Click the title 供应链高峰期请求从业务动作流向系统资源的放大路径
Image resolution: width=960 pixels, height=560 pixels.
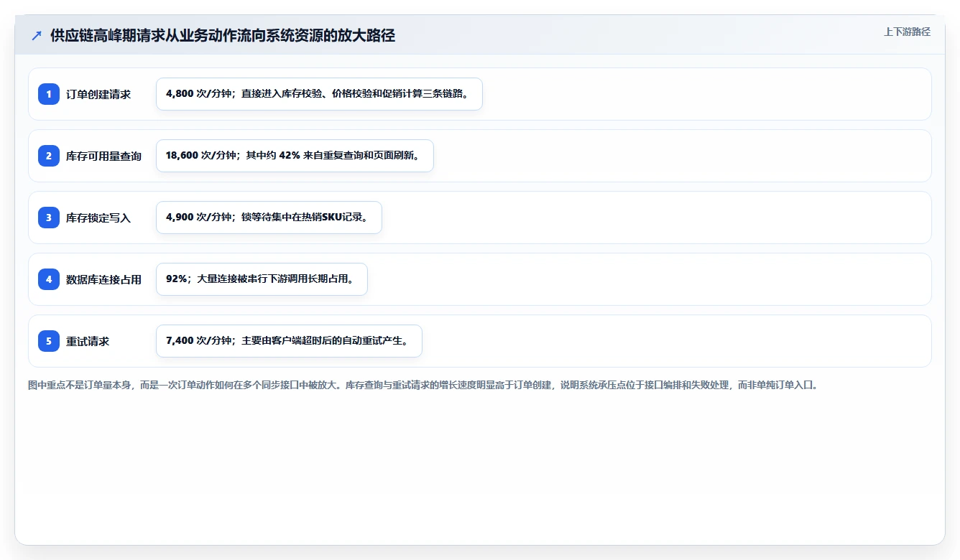pos(223,36)
